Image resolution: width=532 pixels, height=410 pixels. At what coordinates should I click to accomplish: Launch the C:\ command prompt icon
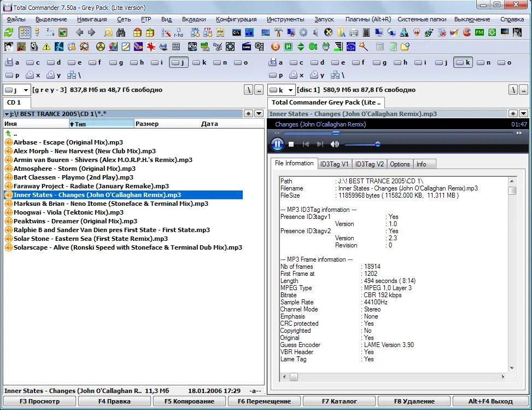click(237, 33)
